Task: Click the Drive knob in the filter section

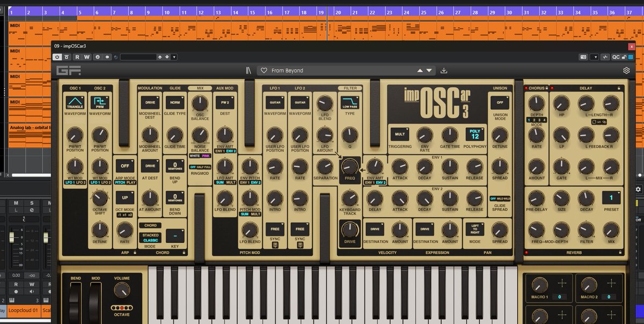Action: (x=350, y=230)
